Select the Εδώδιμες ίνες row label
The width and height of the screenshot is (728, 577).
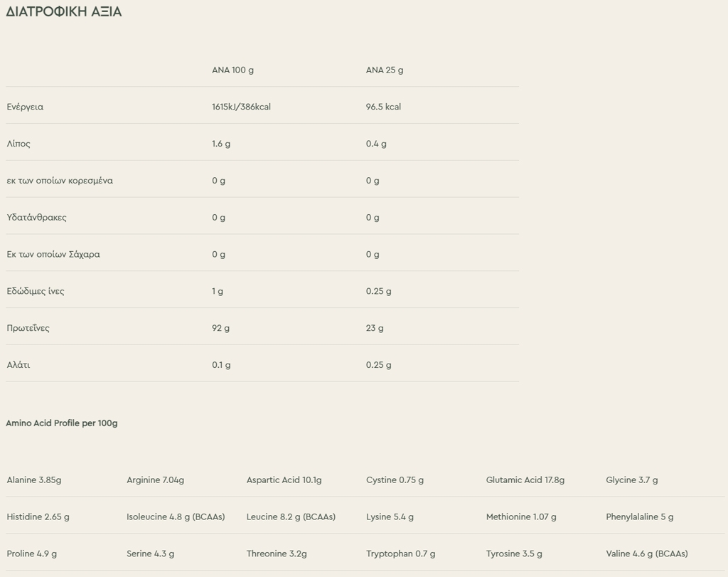36,291
